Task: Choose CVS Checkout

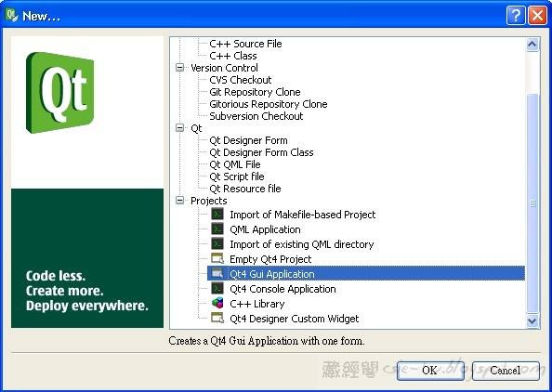Action: point(240,80)
